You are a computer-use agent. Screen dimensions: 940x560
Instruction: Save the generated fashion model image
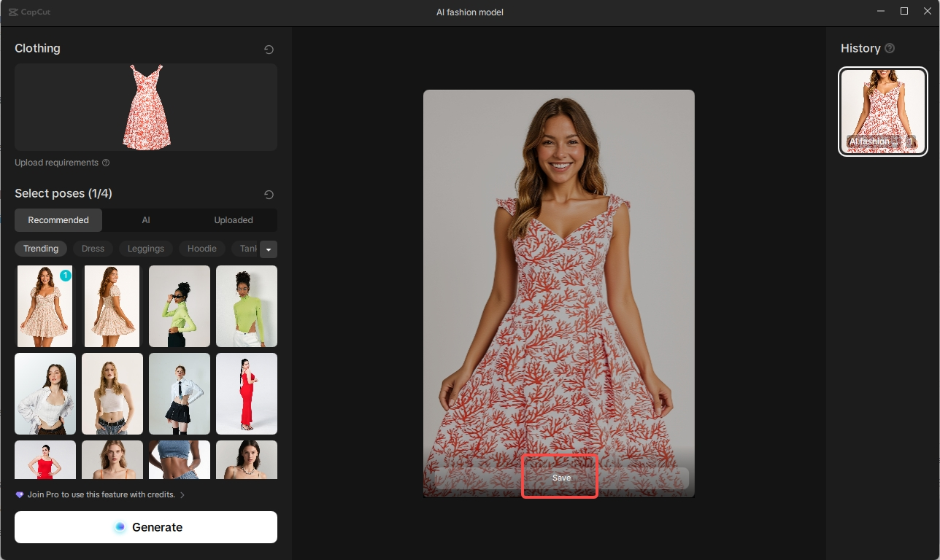[560, 477]
